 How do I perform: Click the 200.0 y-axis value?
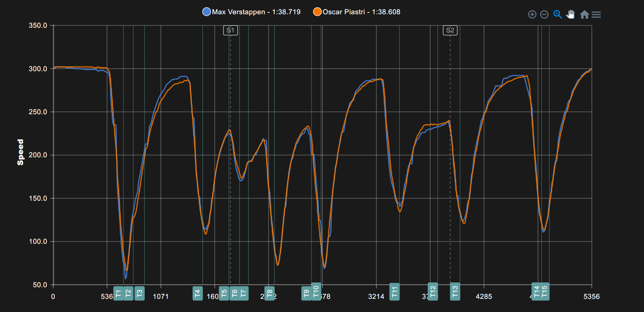point(38,155)
